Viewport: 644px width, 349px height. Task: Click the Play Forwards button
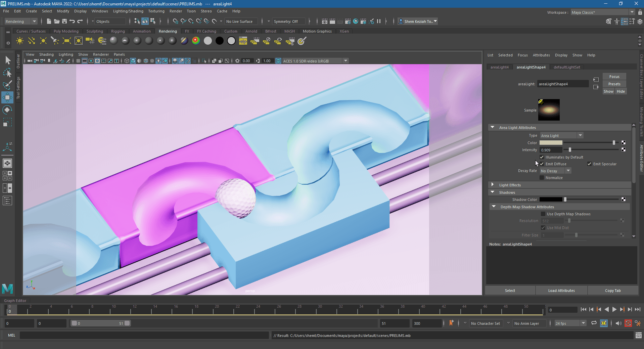[614, 309]
